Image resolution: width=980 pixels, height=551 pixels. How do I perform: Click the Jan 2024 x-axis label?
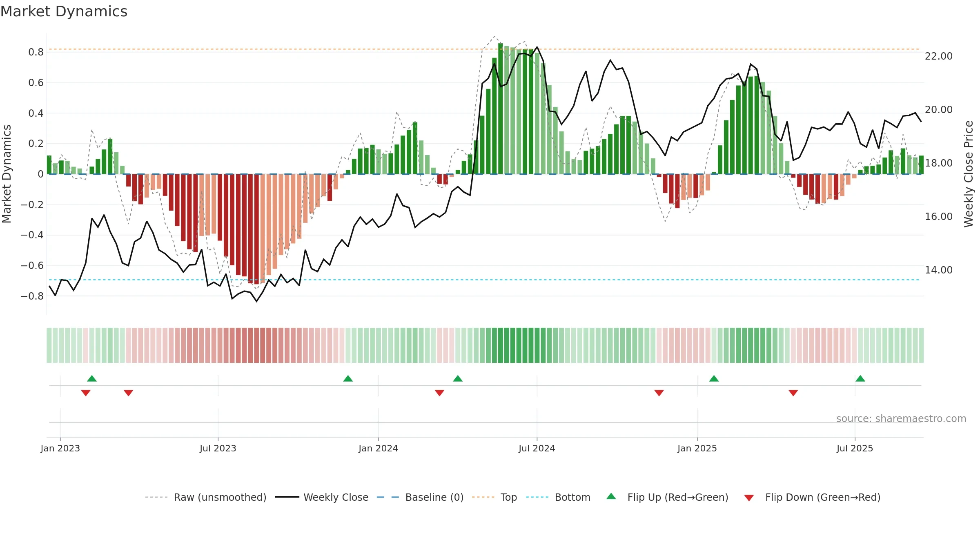379,449
